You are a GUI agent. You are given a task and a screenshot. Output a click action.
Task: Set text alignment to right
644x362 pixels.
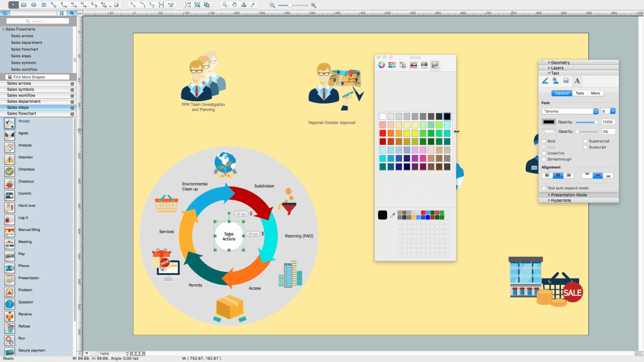click(x=568, y=175)
